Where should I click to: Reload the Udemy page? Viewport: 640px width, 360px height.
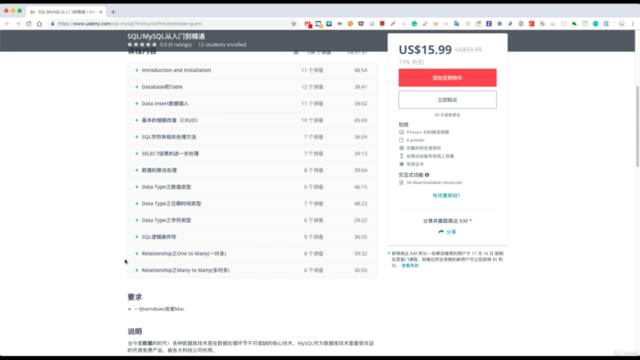click(29, 24)
